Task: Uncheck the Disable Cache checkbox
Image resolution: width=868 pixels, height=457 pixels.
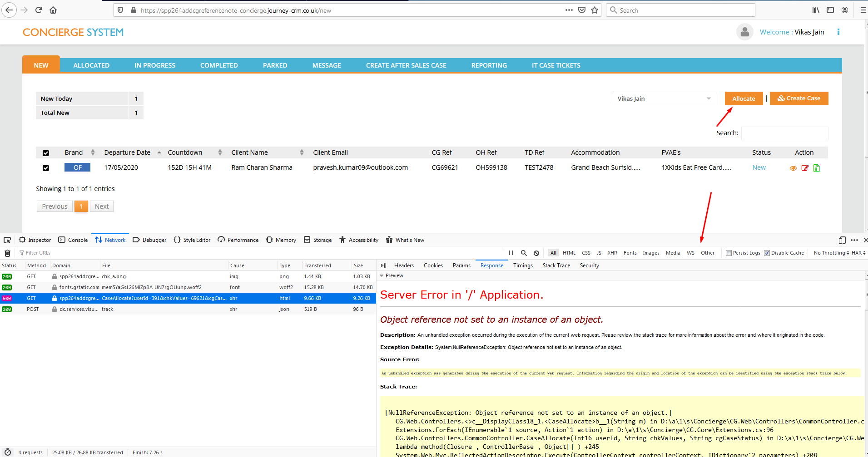Action: (767, 253)
